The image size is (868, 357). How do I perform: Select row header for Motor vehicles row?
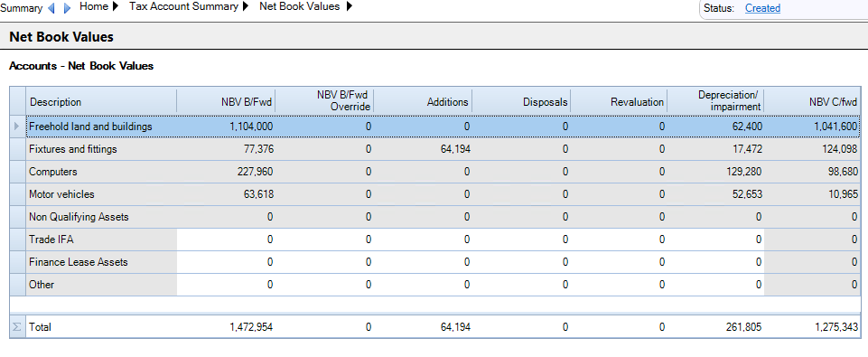click(17, 194)
